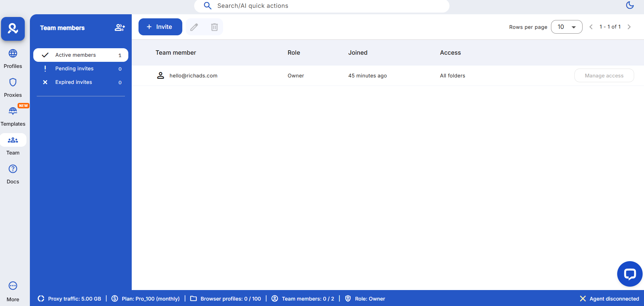The width and height of the screenshot is (644, 306).
Task: Select the Active members filter
Action: click(81, 55)
